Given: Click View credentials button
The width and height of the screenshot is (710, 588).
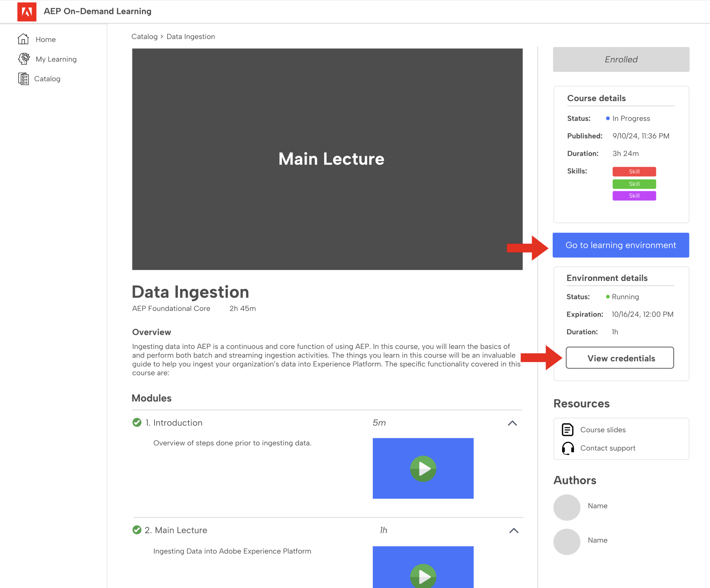Looking at the screenshot, I should coord(620,358).
